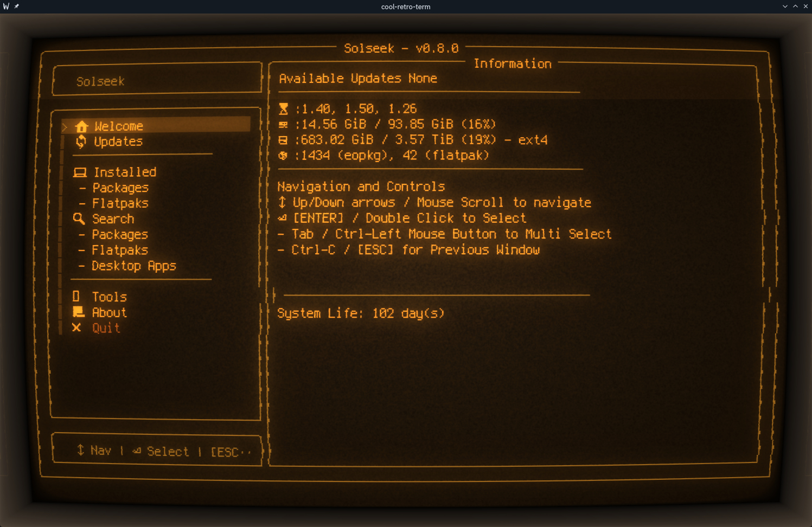
Task: Click the package count icon
Action: 283,156
